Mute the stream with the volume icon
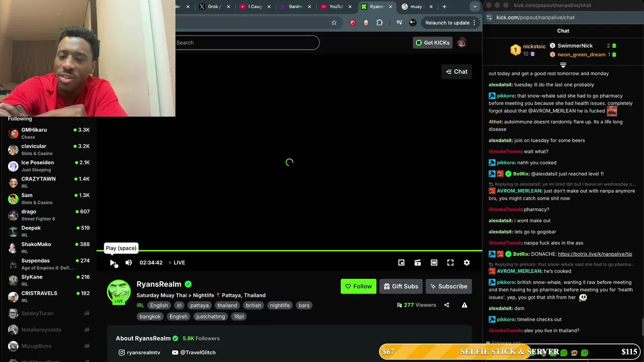The height and width of the screenshot is (362, 644). point(129,262)
